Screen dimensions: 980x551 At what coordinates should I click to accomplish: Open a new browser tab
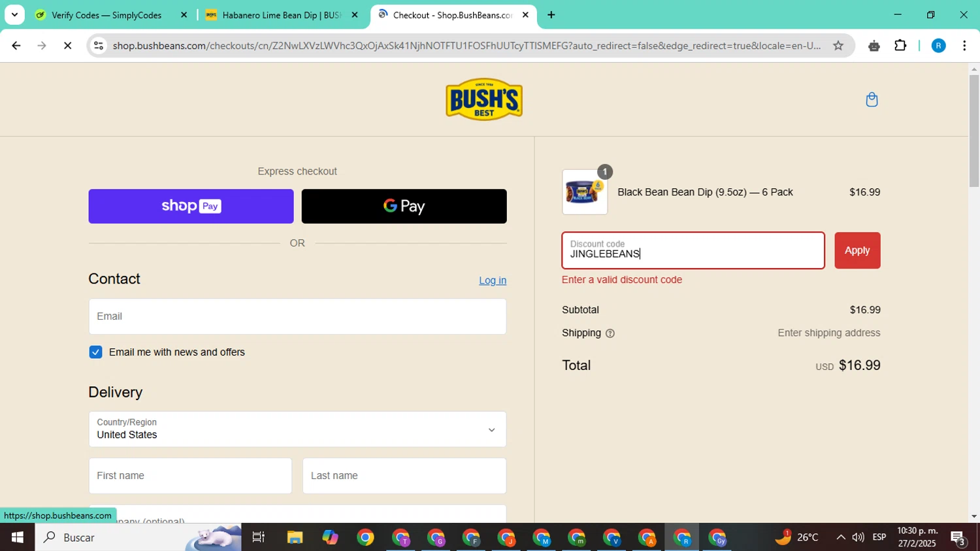pyautogui.click(x=551, y=15)
